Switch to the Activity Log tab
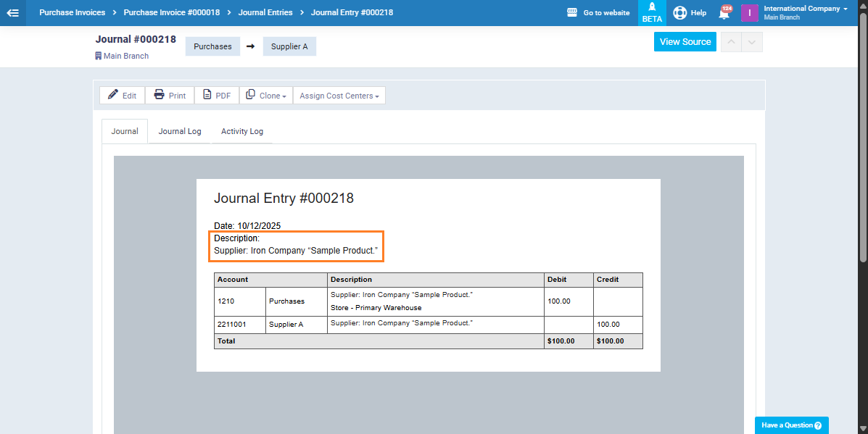 click(x=242, y=131)
